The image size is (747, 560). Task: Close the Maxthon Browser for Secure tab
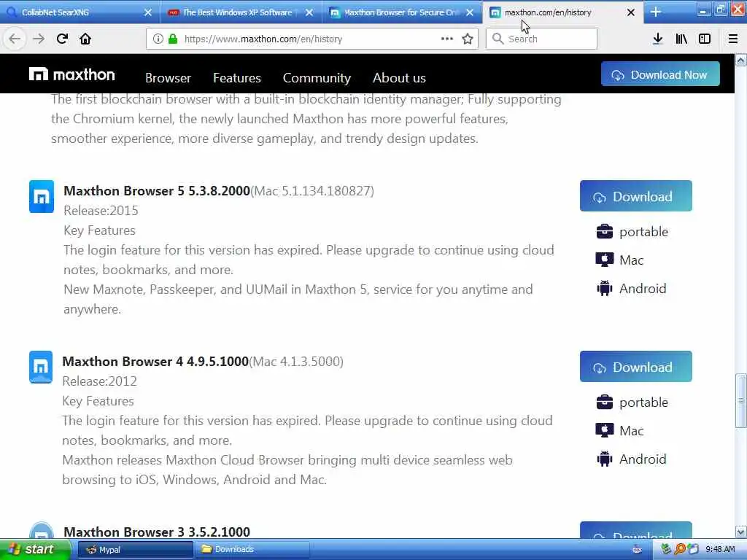[470, 12]
